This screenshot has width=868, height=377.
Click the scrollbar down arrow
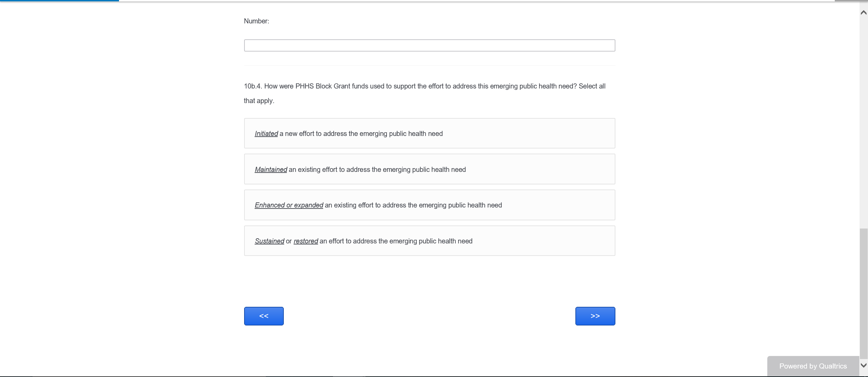(x=863, y=365)
